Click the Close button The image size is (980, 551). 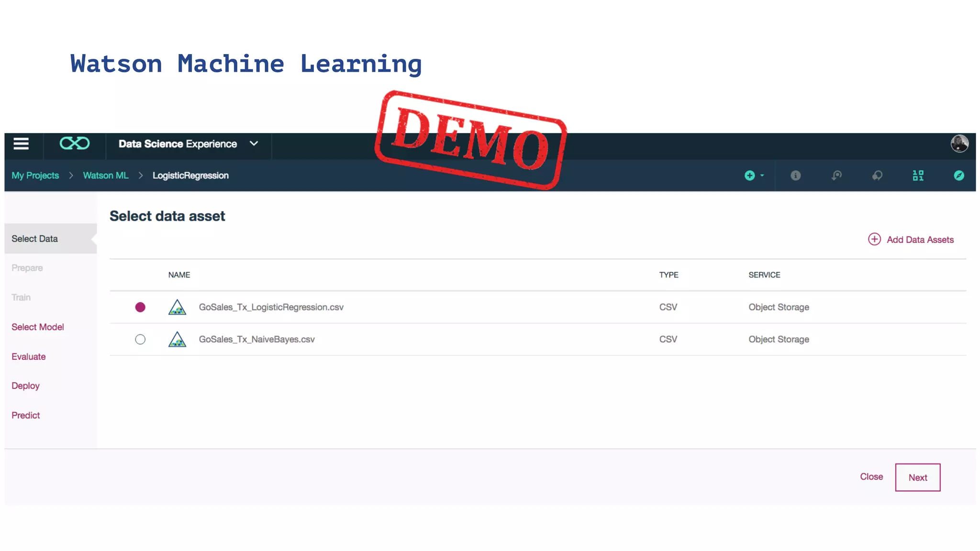[x=871, y=477]
